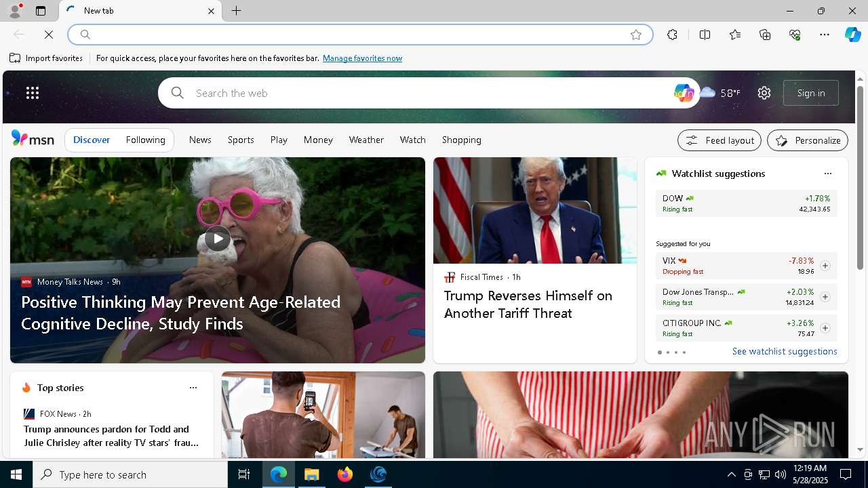Show hidden system tray icons
Viewport: 868px width, 488px height.
(x=731, y=474)
